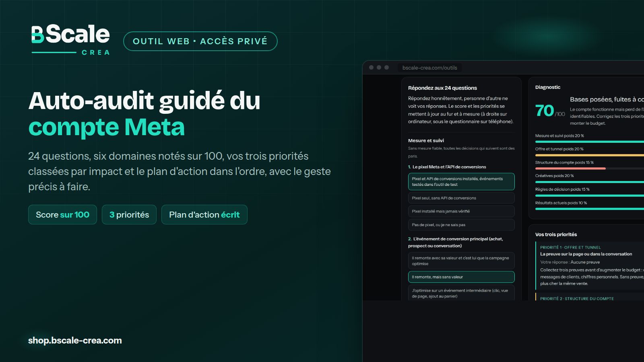Click the BScale CREA logo
The height and width of the screenshot is (362, 644).
pyautogui.click(x=70, y=39)
